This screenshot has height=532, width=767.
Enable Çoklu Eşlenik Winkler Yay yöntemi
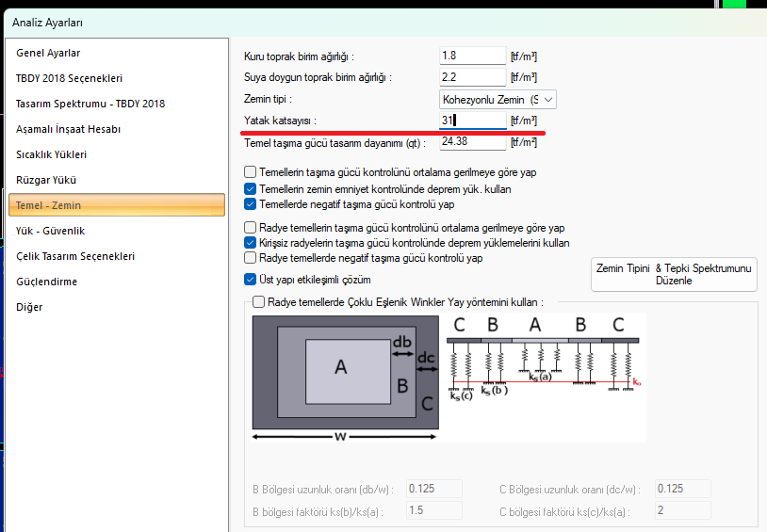pyautogui.click(x=258, y=301)
